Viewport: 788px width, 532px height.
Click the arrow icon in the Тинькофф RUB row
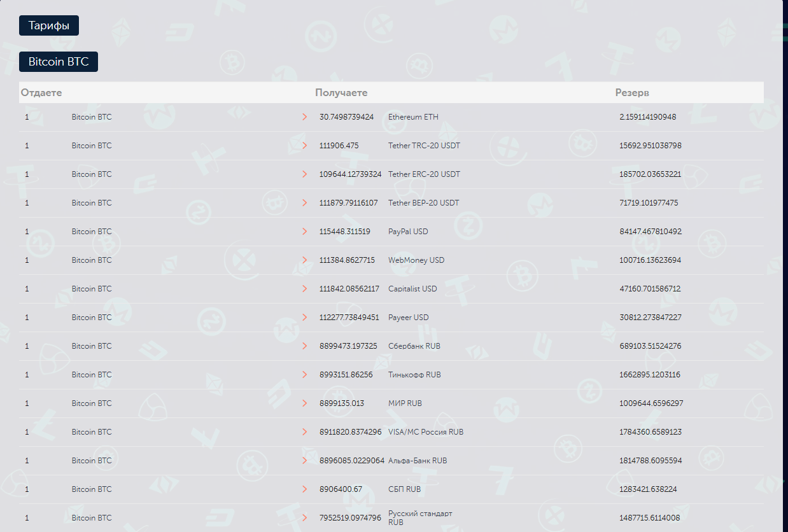pos(305,375)
